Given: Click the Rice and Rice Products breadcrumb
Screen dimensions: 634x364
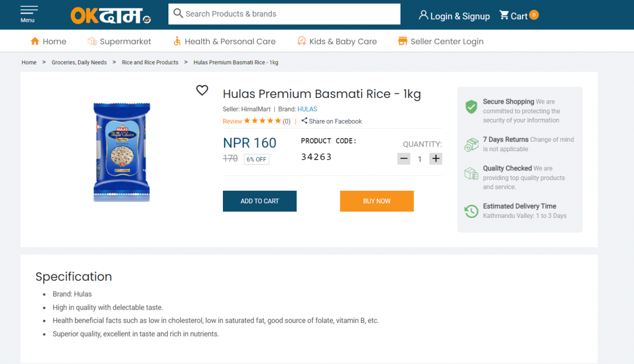Looking at the screenshot, I should [150, 62].
